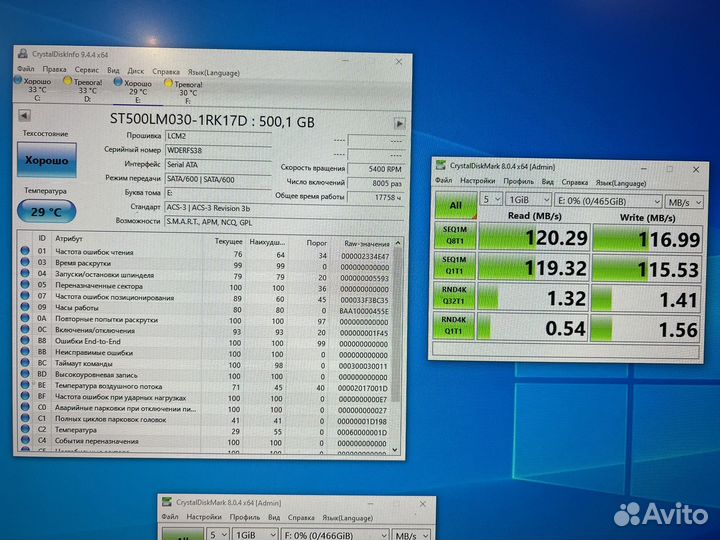Open test count dropdown showing 5
720x540 pixels.
coord(491,200)
